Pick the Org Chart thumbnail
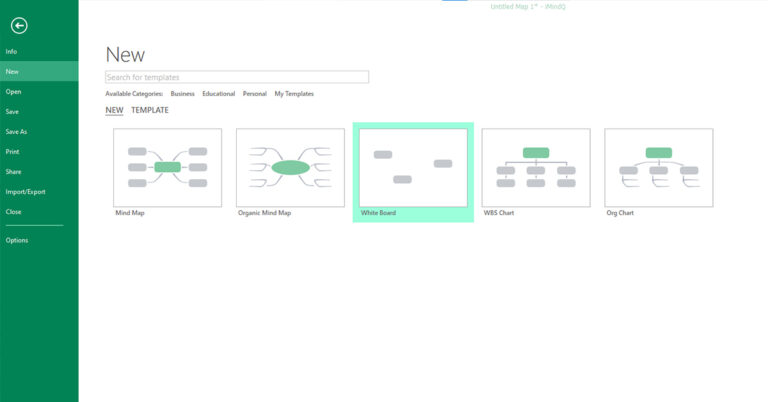This screenshot has width=768, height=402. tap(659, 167)
